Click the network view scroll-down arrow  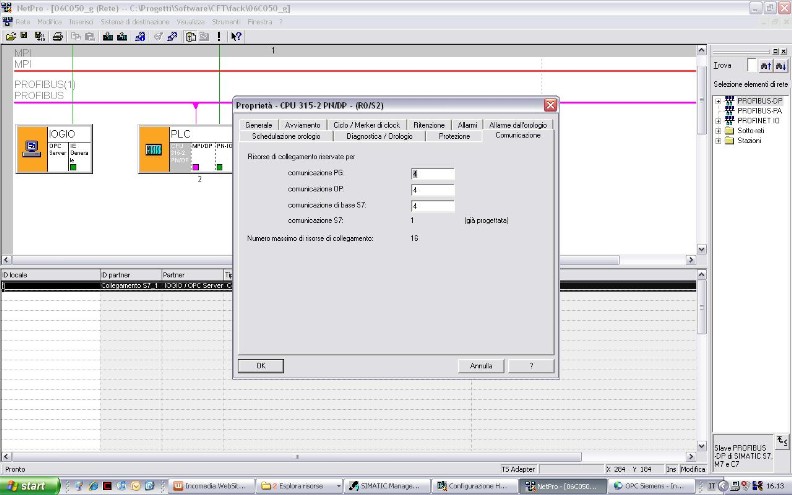[x=702, y=249]
